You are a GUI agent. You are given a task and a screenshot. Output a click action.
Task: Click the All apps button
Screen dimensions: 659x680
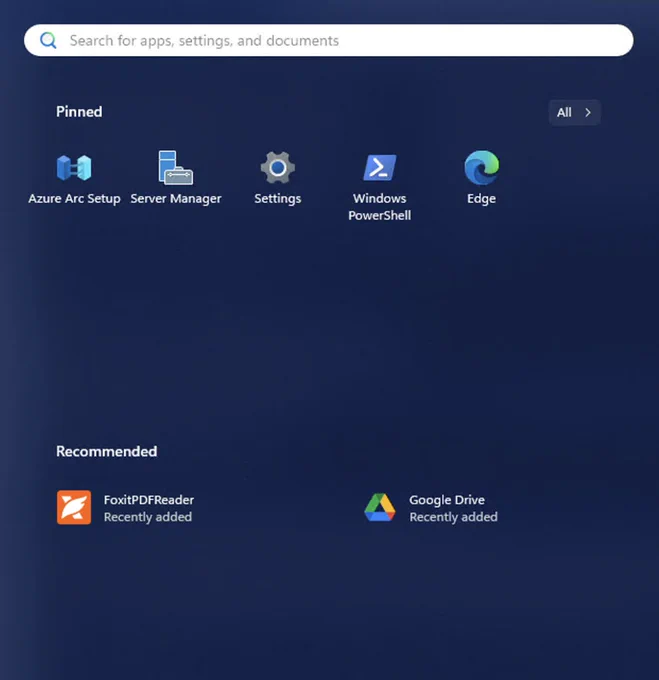[x=574, y=113]
